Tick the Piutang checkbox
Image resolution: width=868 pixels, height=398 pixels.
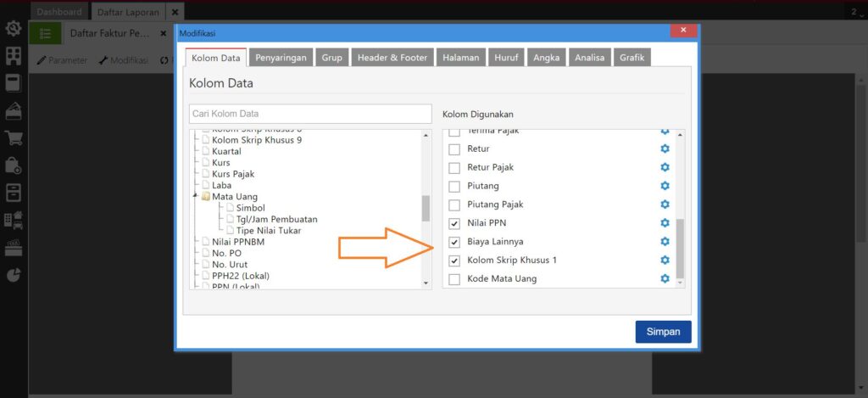point(454,186)
